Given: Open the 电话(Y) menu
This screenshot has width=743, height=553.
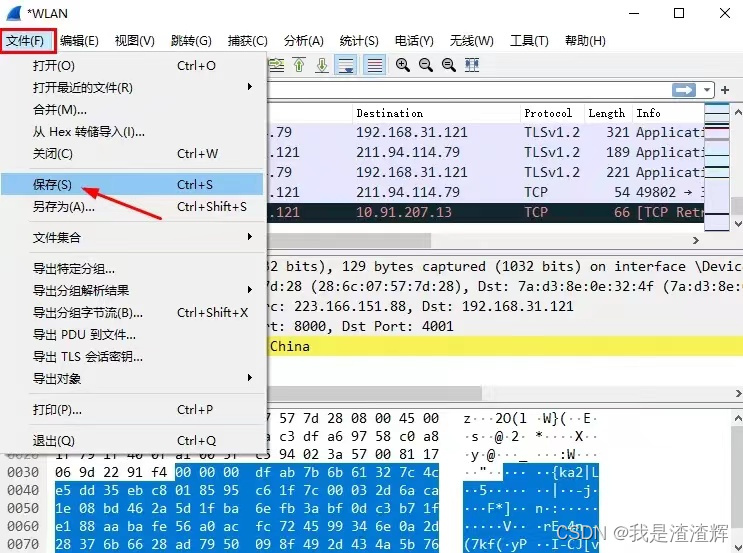Looking at the screenshot, I should [414, 41].
